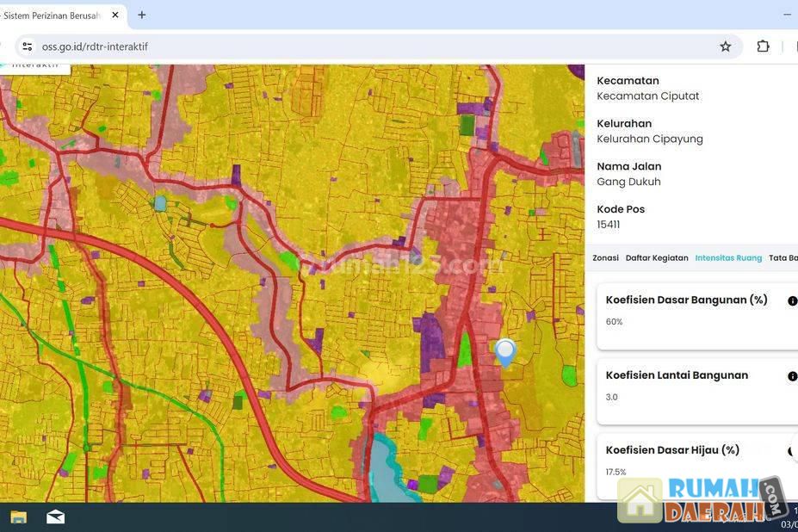
Task: Switch to the Daftar Kegiatan tab
Action: (656, 257)
